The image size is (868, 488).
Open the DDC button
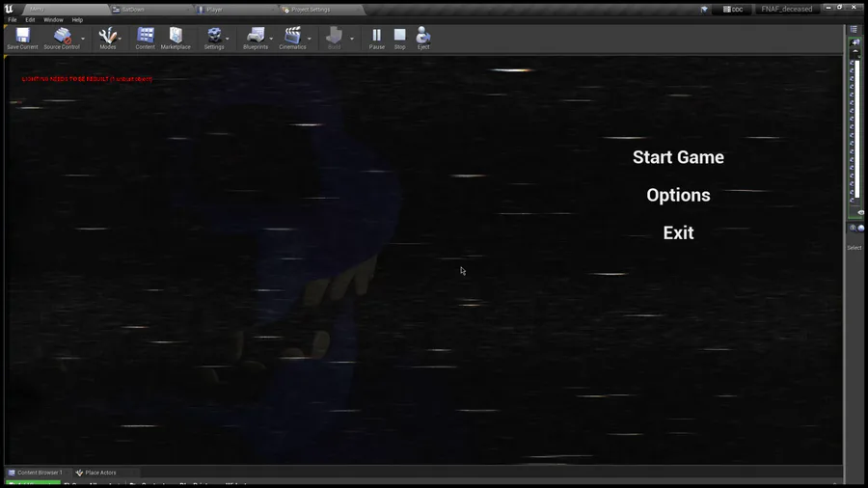(x=733, y=10)
